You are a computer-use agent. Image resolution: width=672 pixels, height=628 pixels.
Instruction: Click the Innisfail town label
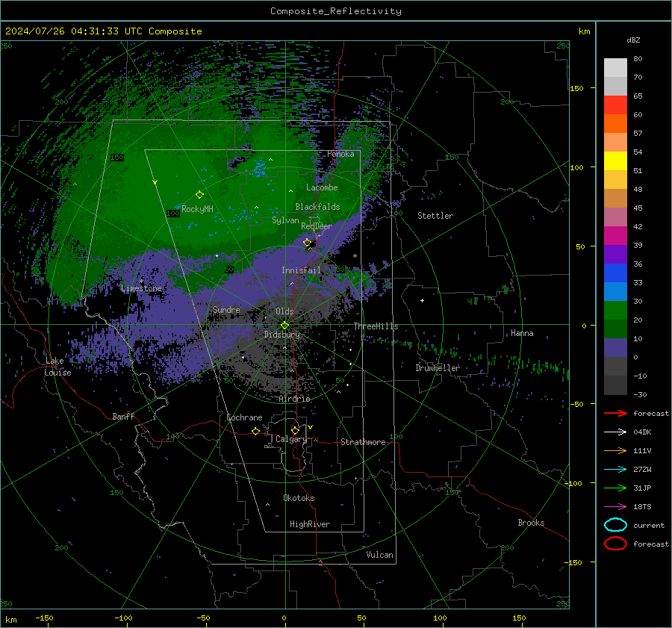[301, 270]
